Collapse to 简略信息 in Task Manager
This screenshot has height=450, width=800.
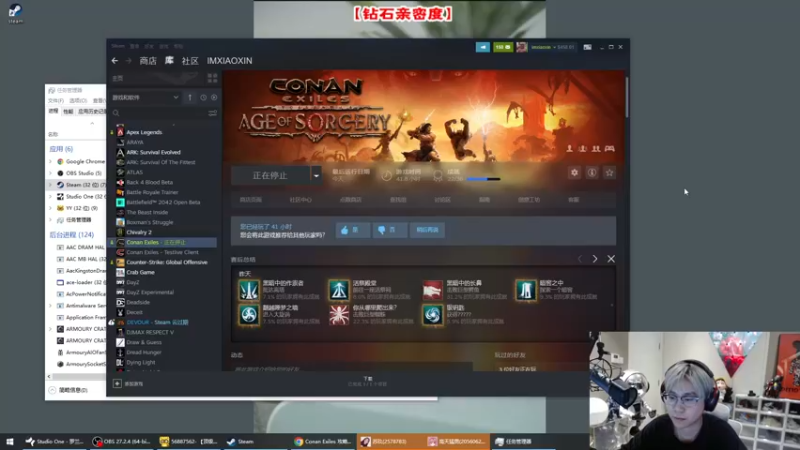[68, 390]
